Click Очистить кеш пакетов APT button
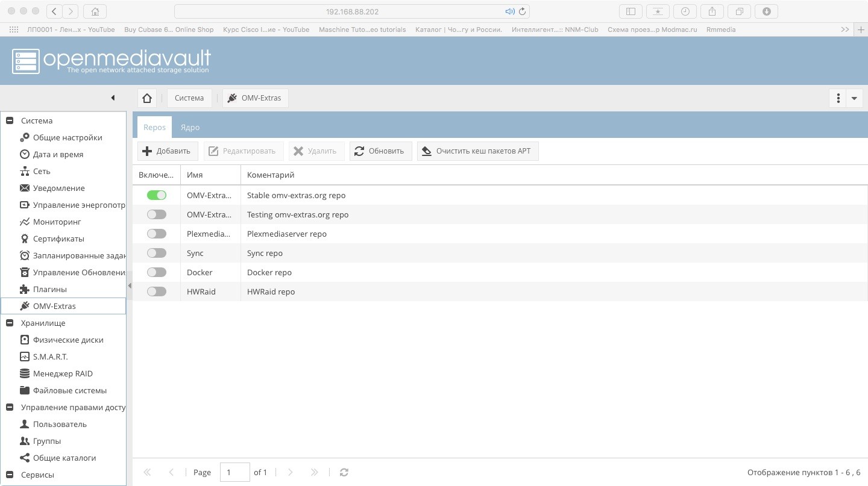 477,151
